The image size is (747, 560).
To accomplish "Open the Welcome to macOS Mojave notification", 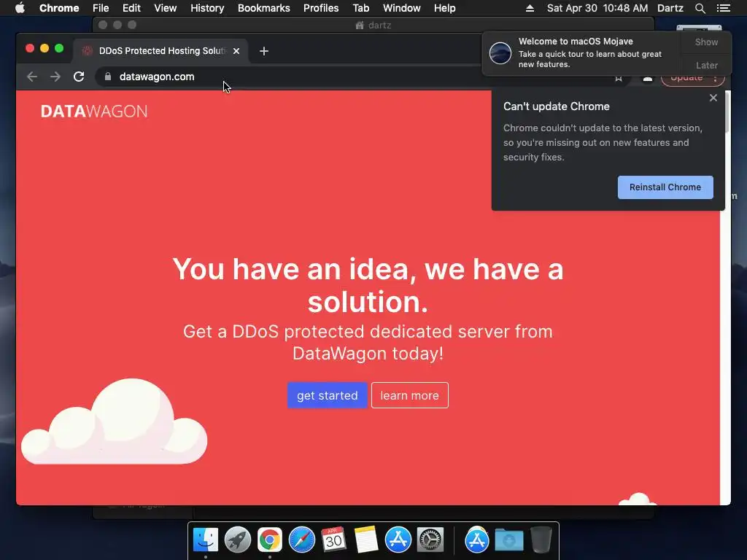I will click(x=581, y=52).
